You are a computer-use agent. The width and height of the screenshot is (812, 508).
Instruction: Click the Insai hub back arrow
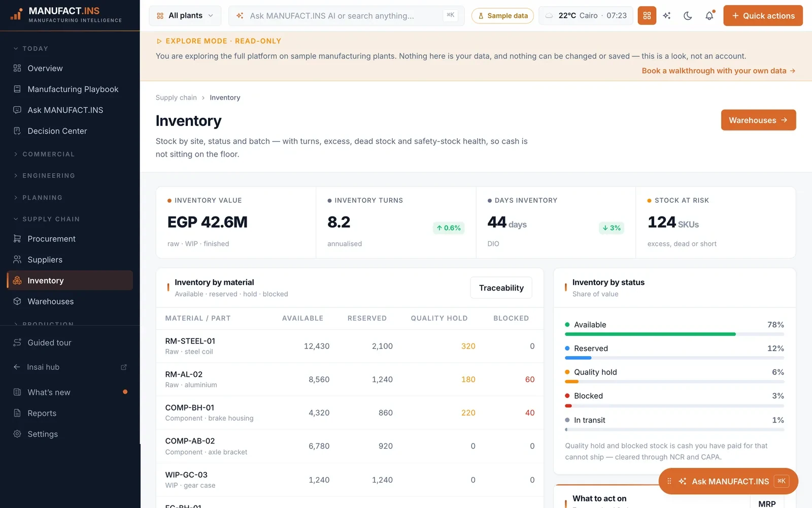point(17,367)
